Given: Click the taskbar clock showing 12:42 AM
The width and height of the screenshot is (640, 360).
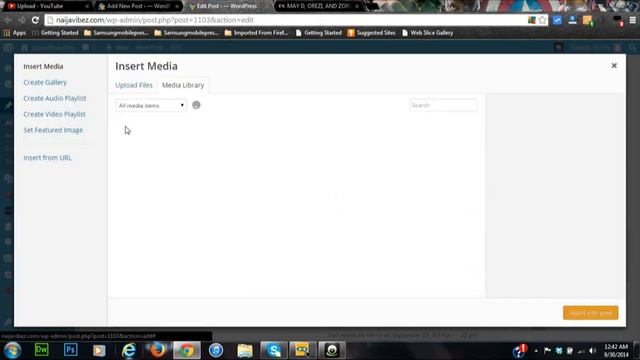Looking at the screenshot, I should point(616,351).
